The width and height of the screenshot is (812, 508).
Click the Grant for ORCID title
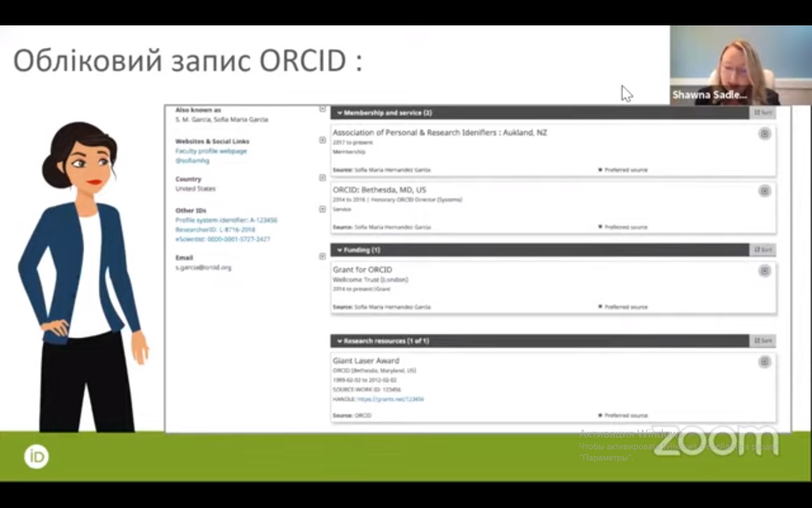point(362,270)
